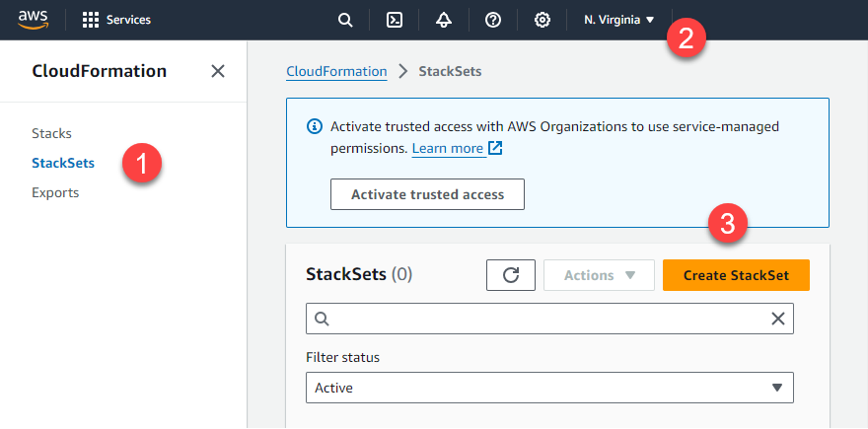The width and height of the screenshot is (868, 429).
Task: Select StackSets in sidebar navigation
Action: coord(63,163)
